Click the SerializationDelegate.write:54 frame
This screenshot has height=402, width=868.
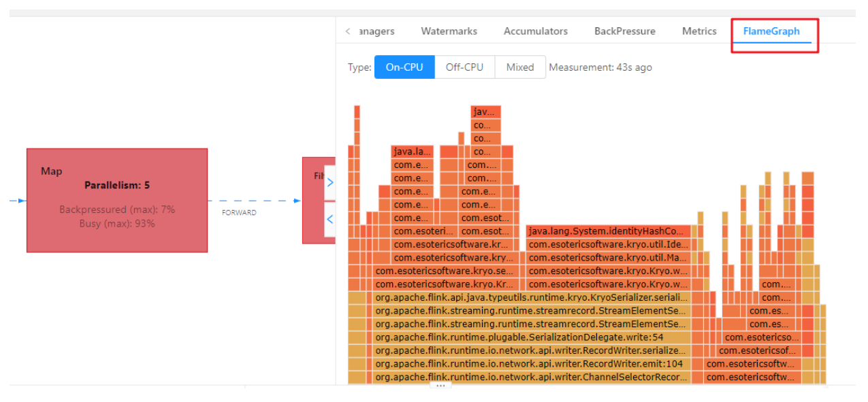(x=531, y=337)
